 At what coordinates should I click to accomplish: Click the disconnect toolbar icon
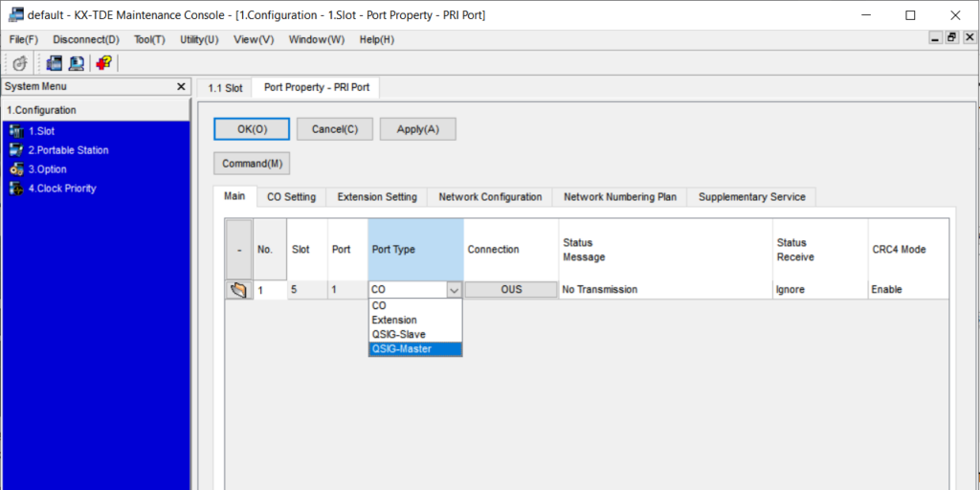pyautogui.click(x=19, y=63)
